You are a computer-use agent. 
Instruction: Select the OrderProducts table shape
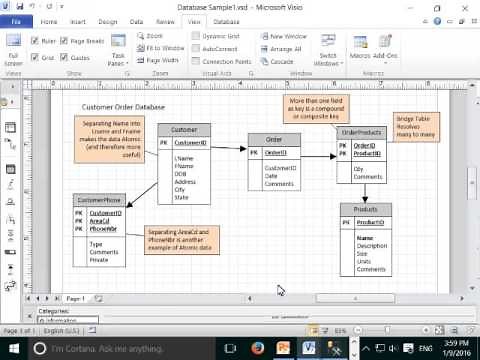362,155
